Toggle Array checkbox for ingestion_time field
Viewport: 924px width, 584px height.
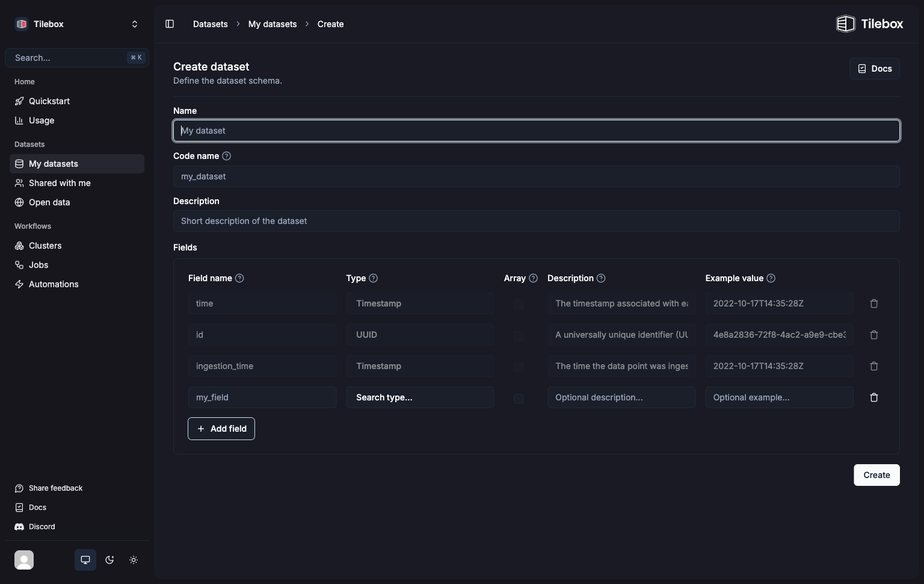click(x=518, y=367)
